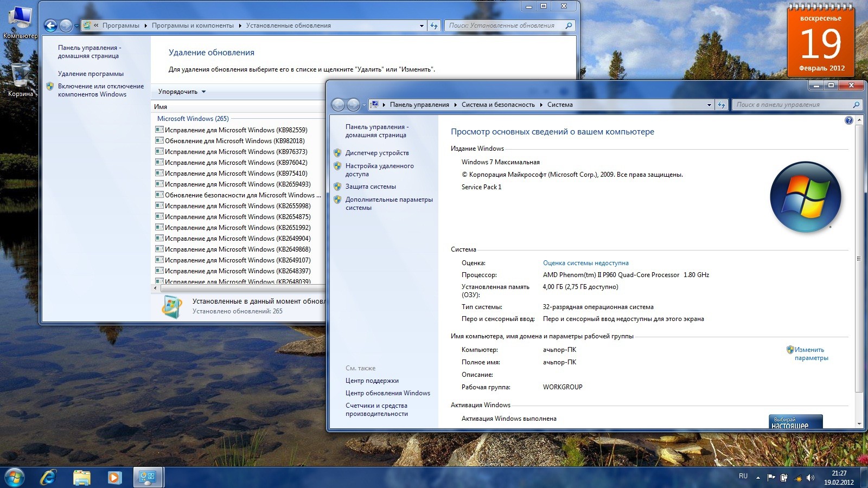Click the genuine Windows badge
Viewport: 868px width, 488px height.
795,421
